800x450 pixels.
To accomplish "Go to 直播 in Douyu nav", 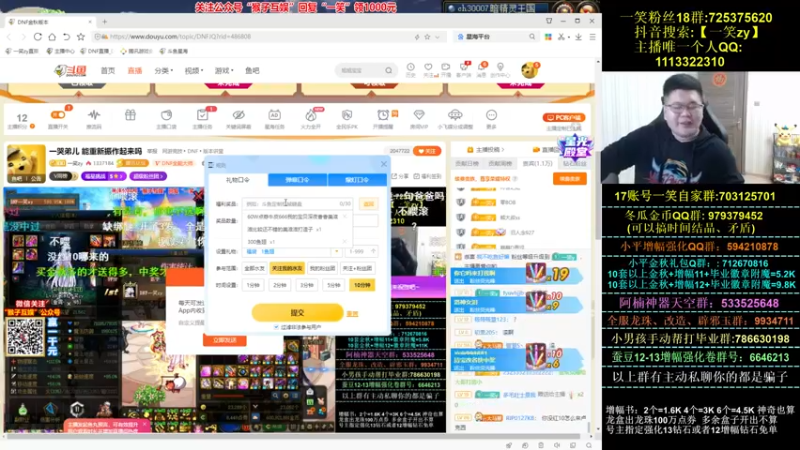I will coord(135,70).
